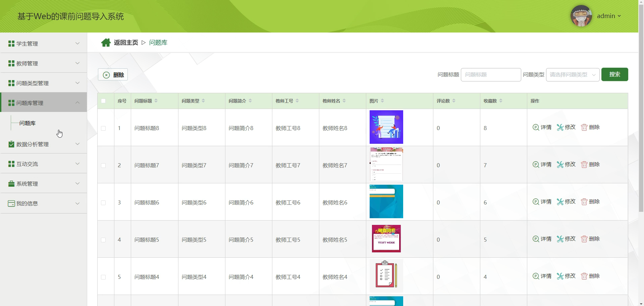Open 互动交流 sidebar menu
The height and width of the screenshot is (306, 644).
[x=44, y=164]
